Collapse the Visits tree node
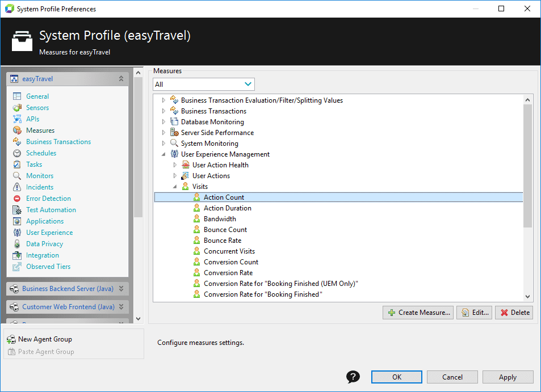Screen dimensions: 541x392 (x=175, y=187)
